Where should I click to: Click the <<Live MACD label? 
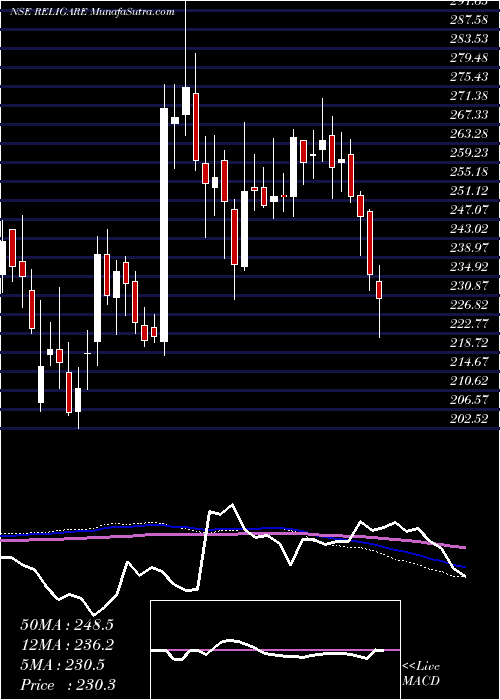[421, 674]
